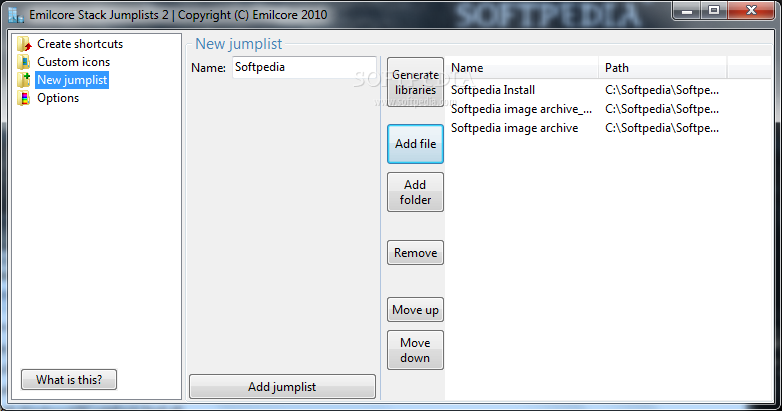Click the Emilcore app icon in title bar
Screen dimensions: 782x411
pos(16,15)
